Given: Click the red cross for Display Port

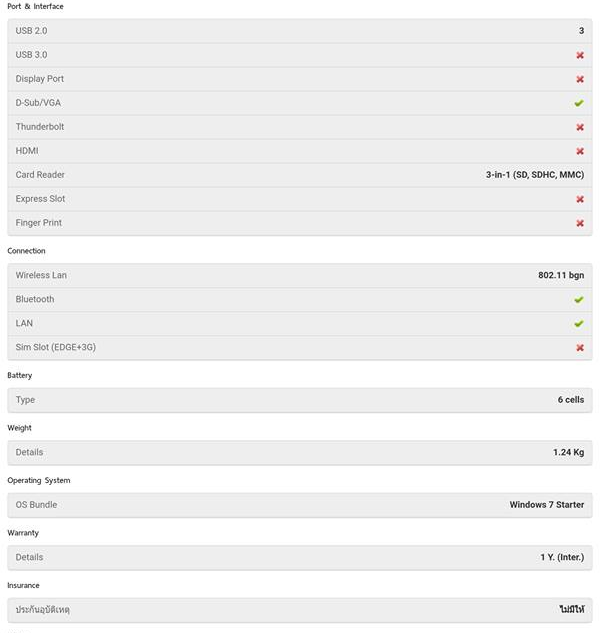Looking at the screenshot, I should [x=580, y=79].
